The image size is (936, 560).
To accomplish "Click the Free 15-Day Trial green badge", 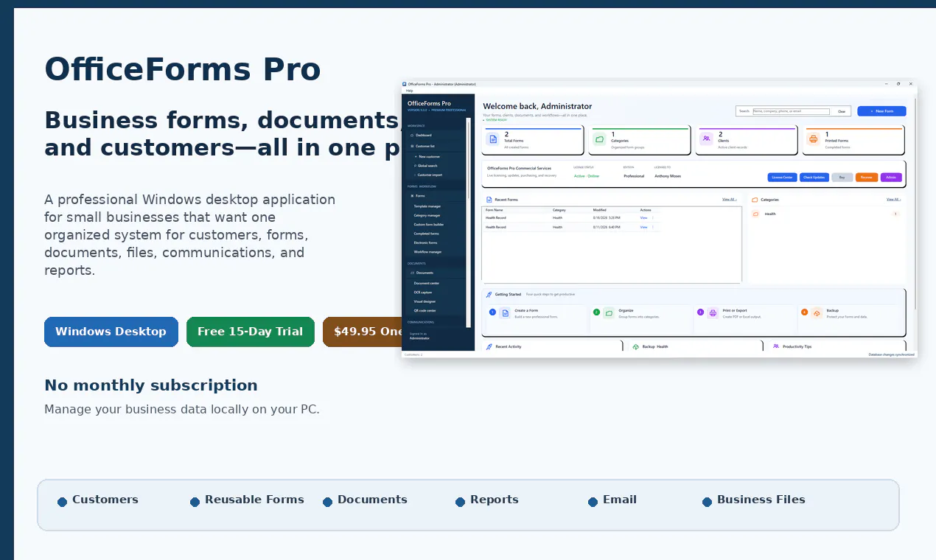I will 251,332.
